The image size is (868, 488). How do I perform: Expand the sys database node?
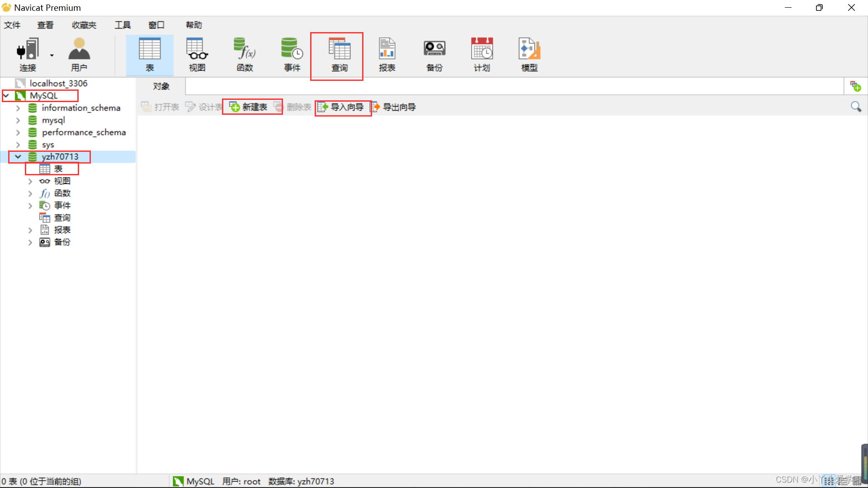[x=18, y=145]
